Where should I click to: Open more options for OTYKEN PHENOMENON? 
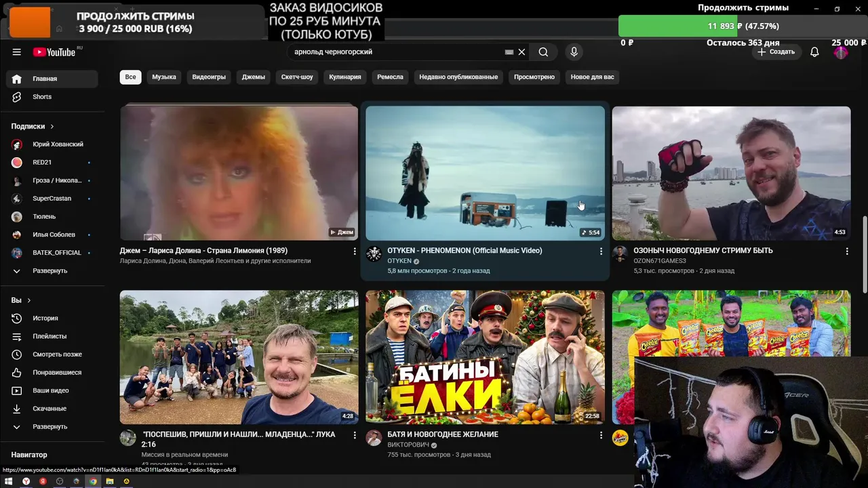600,251
